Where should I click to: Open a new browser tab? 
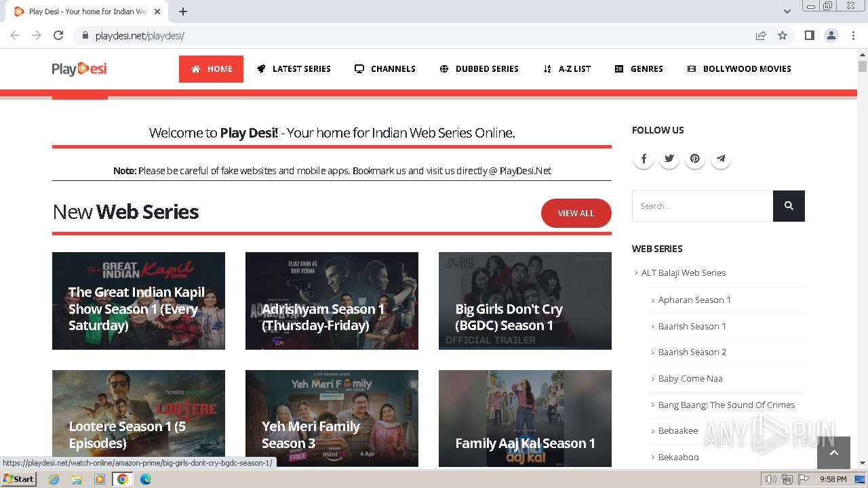(183, 12)
